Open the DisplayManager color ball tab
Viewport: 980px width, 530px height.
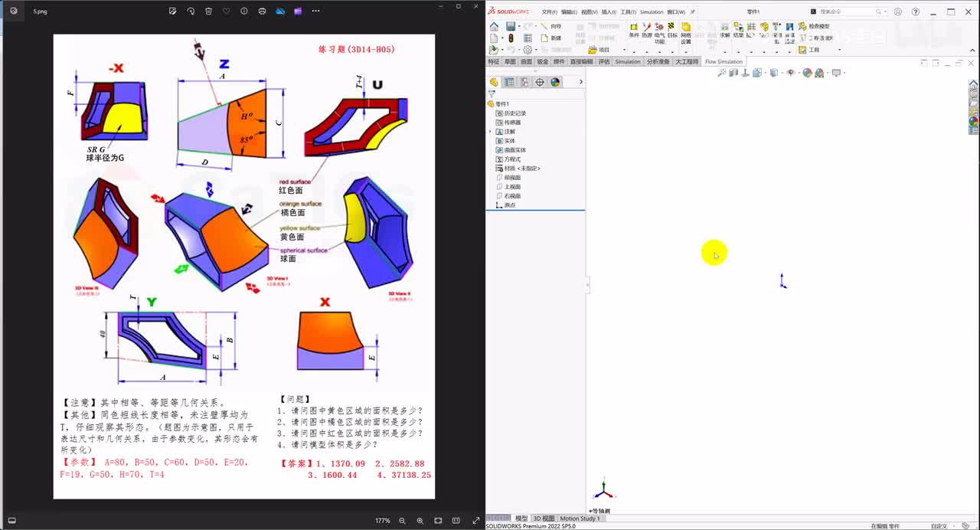click(555, 82)
